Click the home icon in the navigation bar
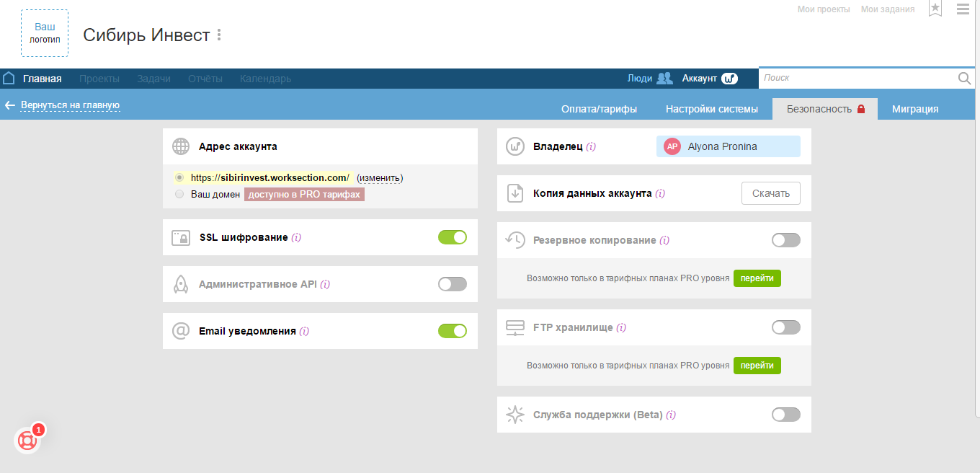This screenshot has width=980, height=473. pos(8,78)
